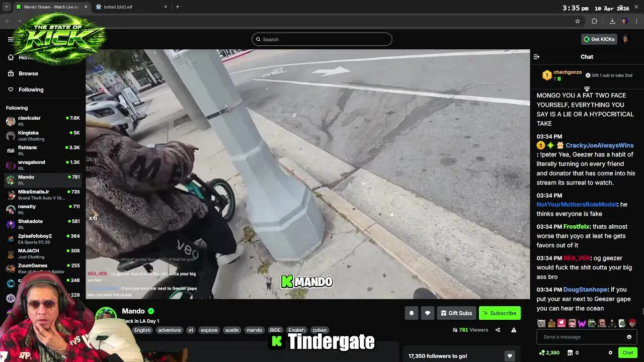Click the RIDE tag

(275, 330)
